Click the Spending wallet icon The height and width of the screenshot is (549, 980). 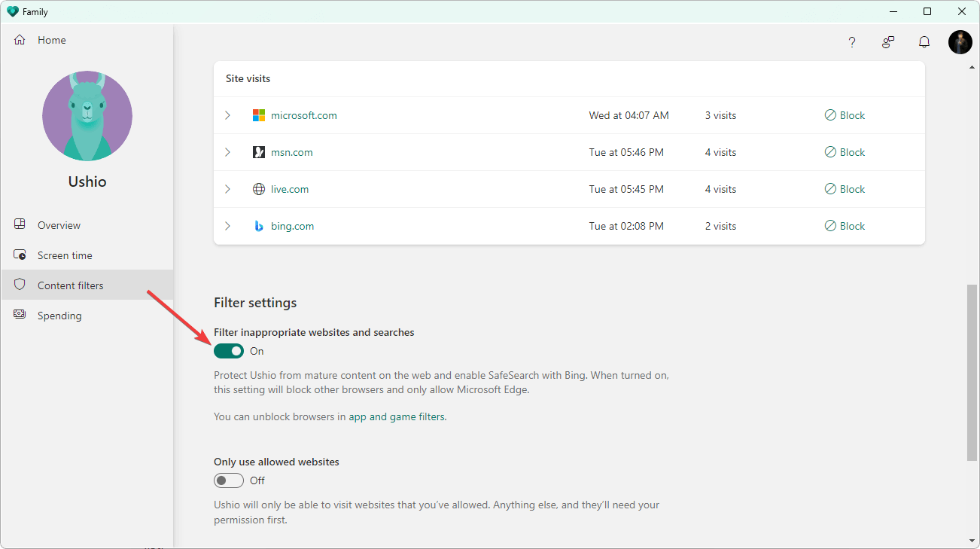[20, 315]
